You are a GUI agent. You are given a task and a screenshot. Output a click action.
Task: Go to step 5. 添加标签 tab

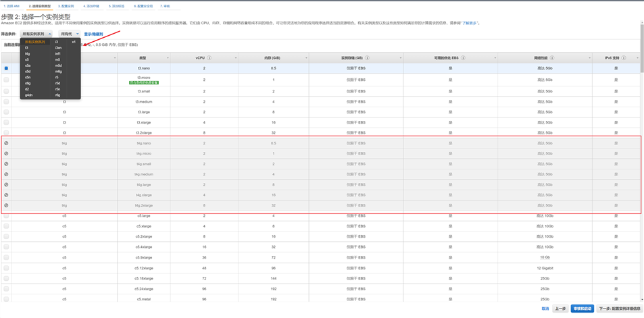[117, 7]
